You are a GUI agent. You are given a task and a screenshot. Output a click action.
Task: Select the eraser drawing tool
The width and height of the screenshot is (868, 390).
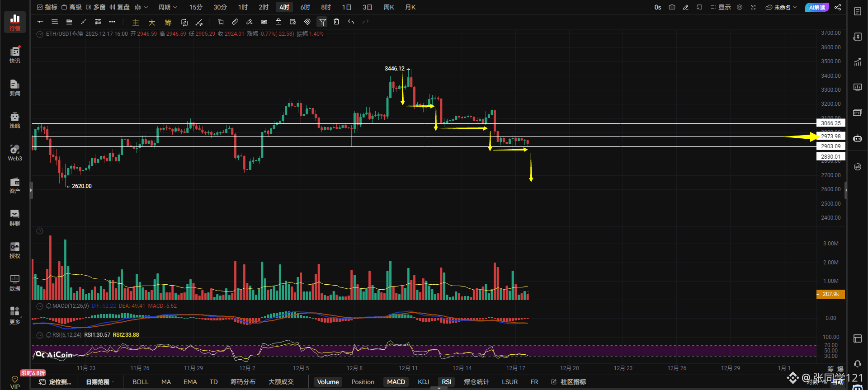[250, 22]
